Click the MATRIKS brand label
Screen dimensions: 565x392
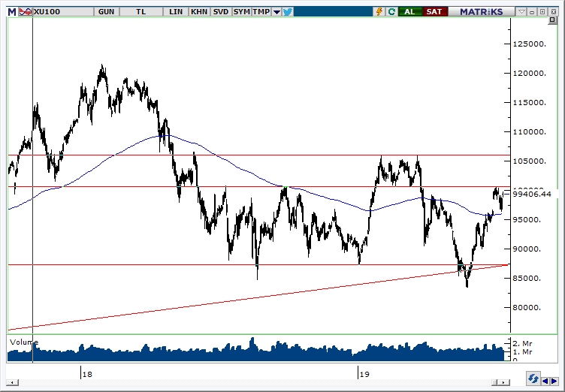pyautogui.click(x=481, y=12)
